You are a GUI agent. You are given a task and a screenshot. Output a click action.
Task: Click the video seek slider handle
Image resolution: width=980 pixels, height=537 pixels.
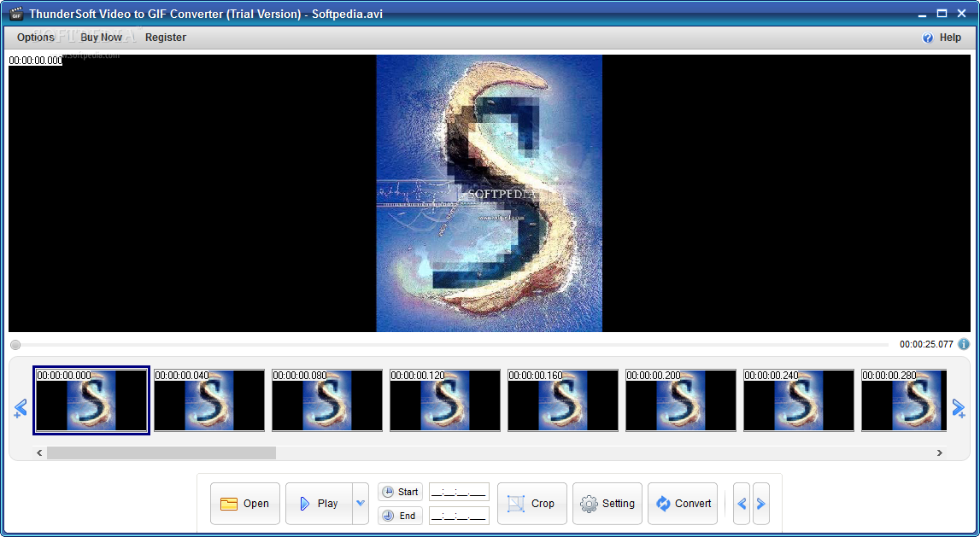(x=15, y=345)
